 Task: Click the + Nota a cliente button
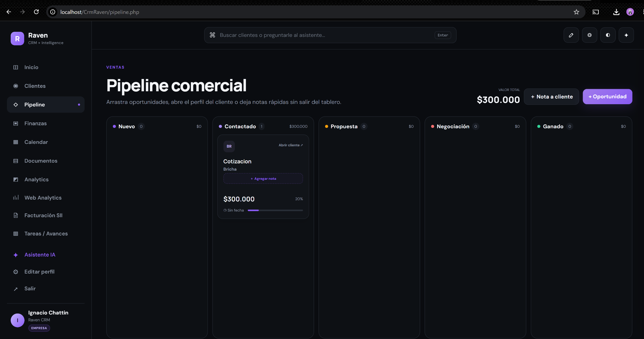click(552, 97)
